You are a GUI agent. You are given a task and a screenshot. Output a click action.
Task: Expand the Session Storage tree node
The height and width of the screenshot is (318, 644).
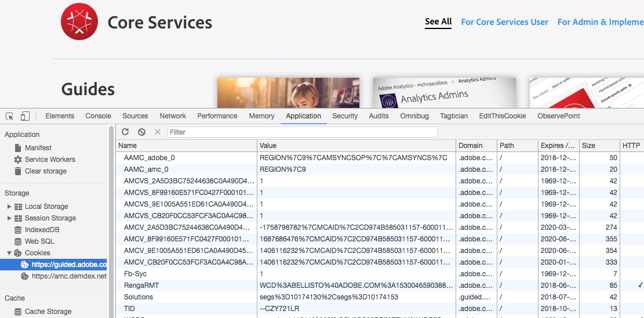pos(9,218)
